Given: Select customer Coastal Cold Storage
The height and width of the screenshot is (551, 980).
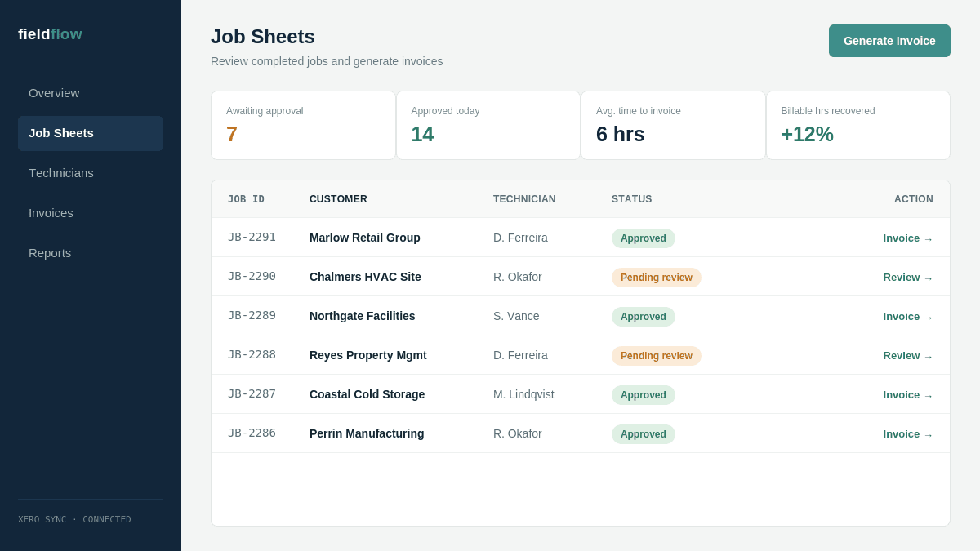Looking at the screenshot, I should 367,394.
